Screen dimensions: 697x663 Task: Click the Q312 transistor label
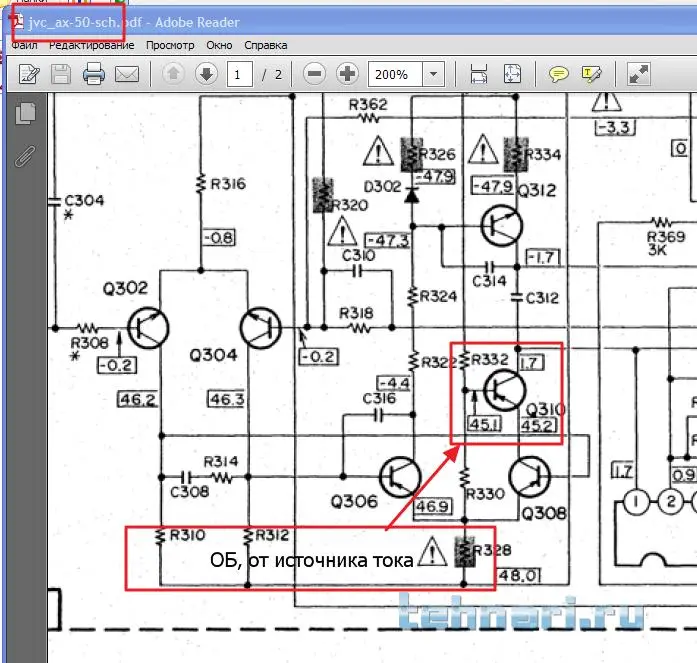[537, 191]
